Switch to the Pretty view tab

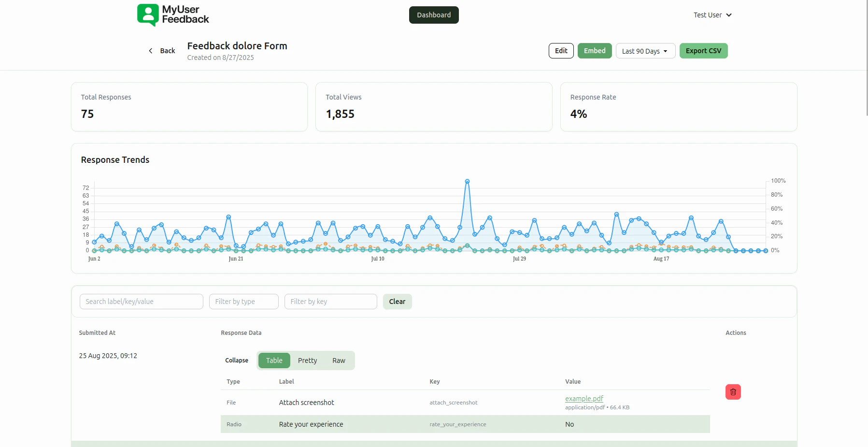click(307, 360)
